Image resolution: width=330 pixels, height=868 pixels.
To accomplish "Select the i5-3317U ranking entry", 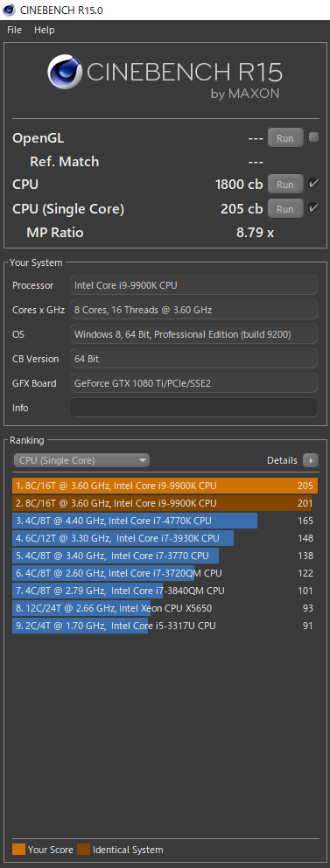I will (x=165, y=626).
